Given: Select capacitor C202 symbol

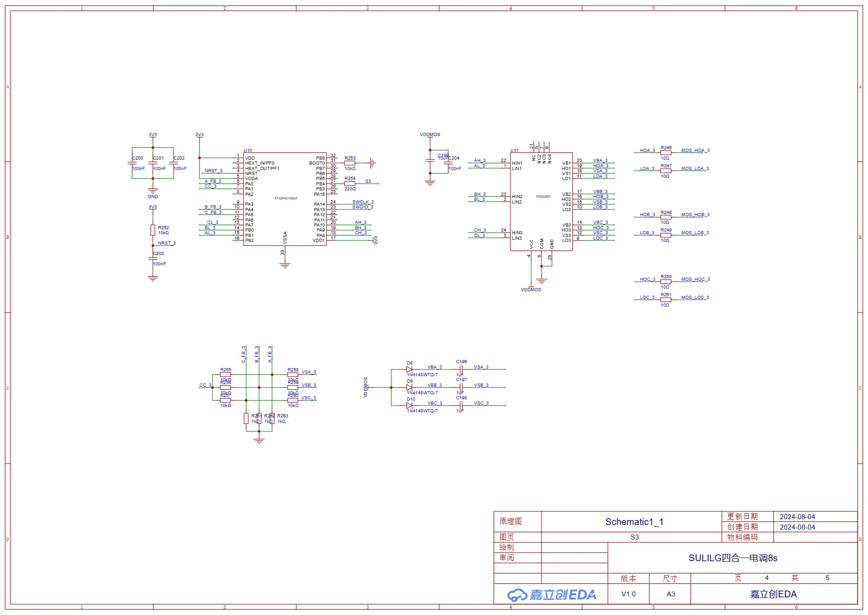Looking at the screenshot, I should coord(174,163).
